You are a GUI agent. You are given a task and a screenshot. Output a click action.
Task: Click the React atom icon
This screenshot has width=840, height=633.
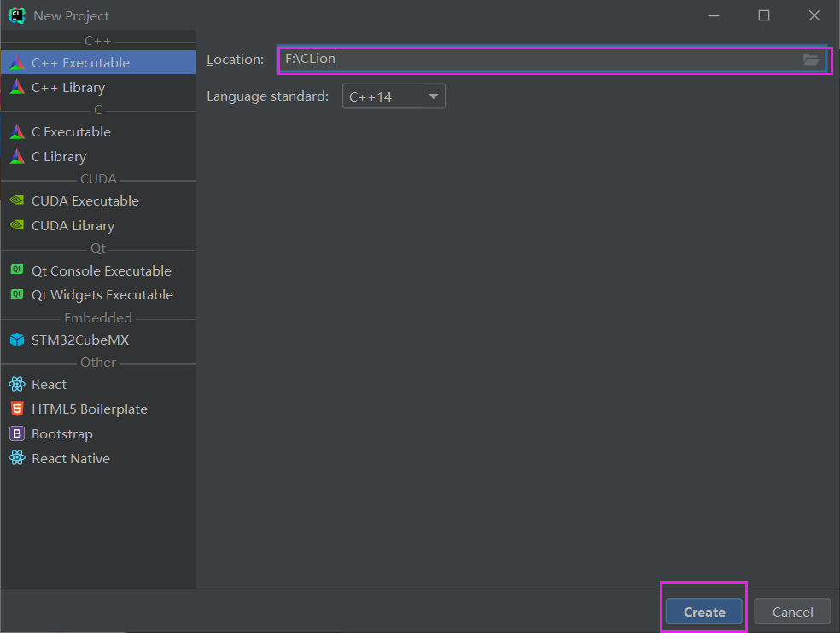coord(17,384)
